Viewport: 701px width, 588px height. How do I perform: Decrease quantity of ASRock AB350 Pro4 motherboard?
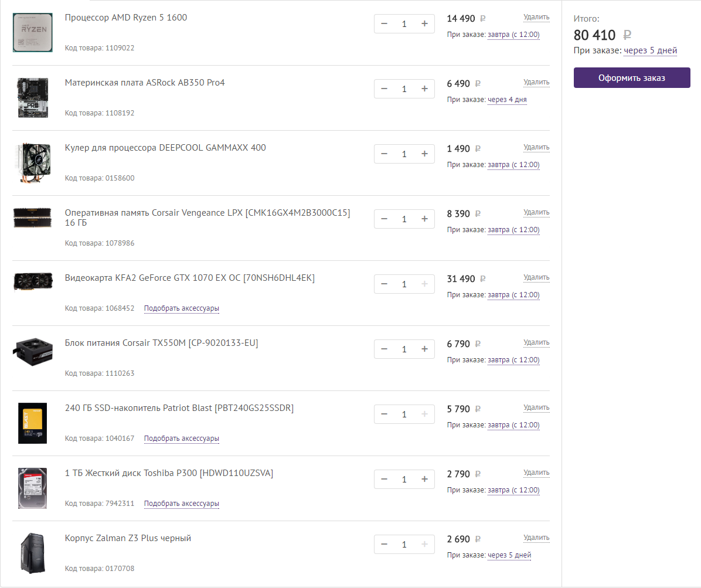(x=384, y=89)
